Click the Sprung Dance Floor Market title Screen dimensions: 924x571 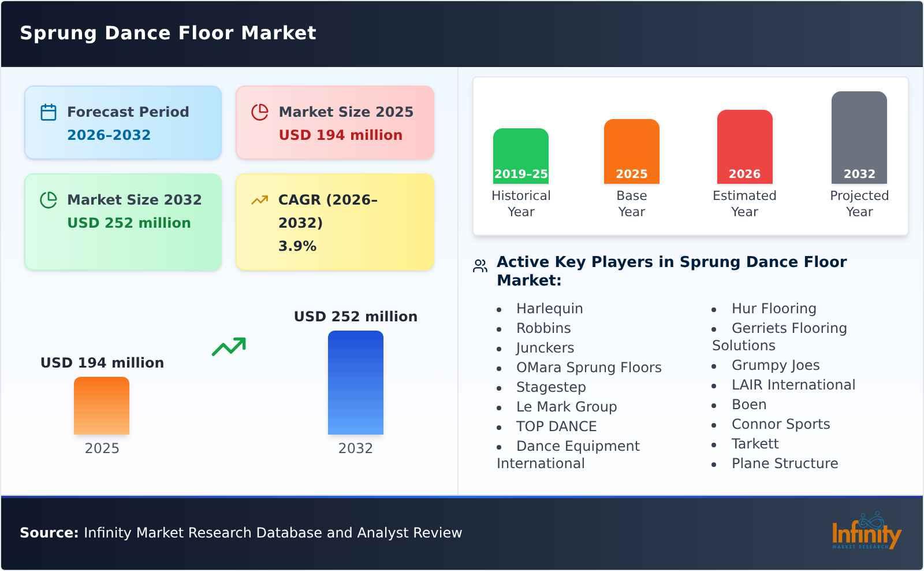[x=167, y=33]
